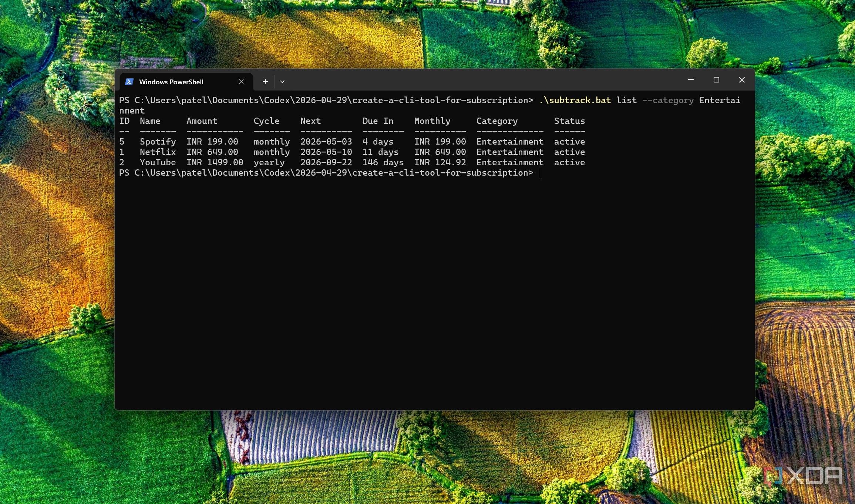Select the Windows PowerShell tab
This screenshot has height=504, width=855.
coord(186,82)
